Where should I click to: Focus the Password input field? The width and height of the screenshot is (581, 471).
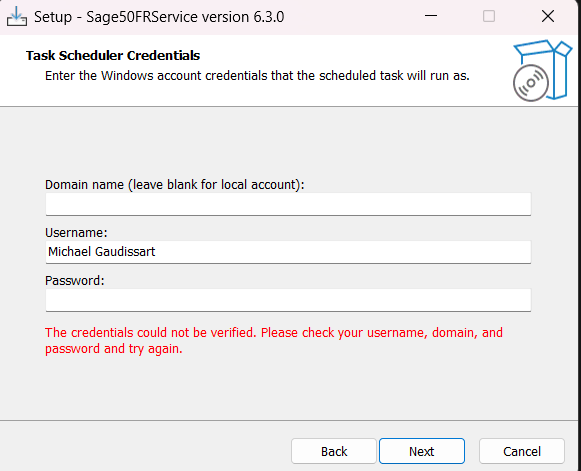[288, 300]
